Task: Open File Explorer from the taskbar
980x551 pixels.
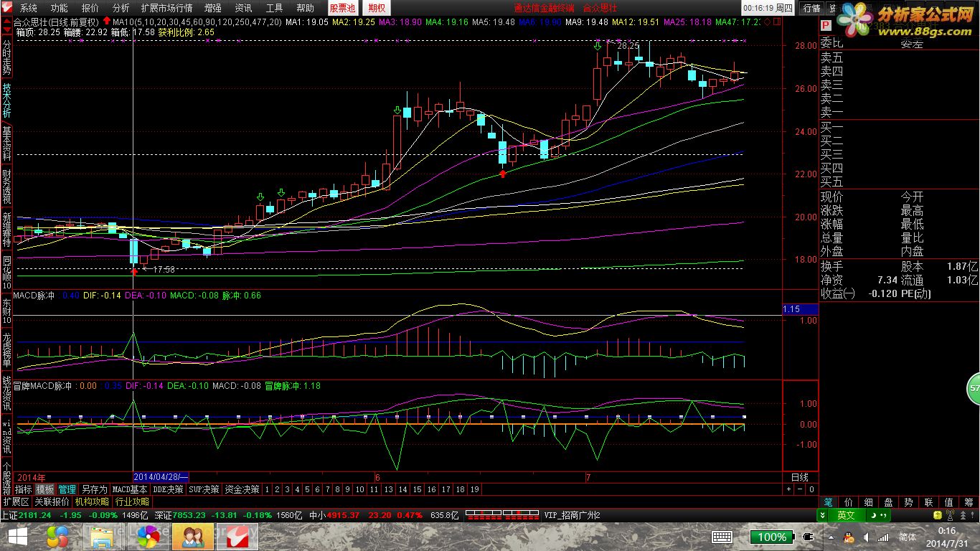Action: click(x=102, y=537)
